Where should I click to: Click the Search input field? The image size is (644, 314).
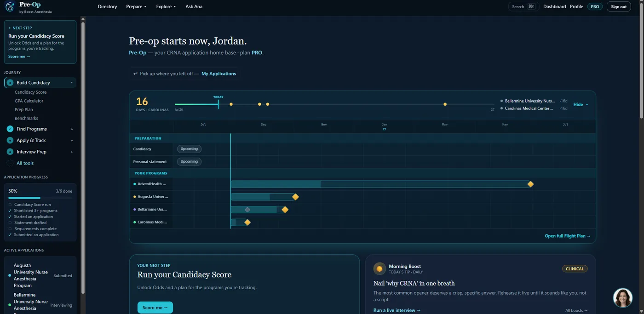[523, 6]
